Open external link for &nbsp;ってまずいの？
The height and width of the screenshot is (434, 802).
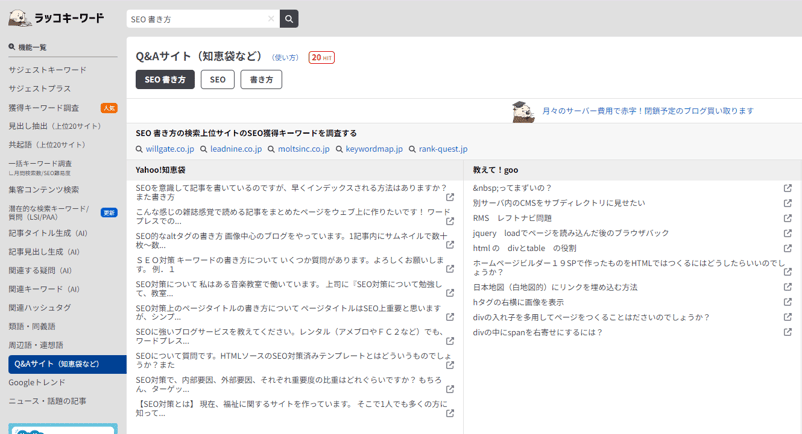pos(788,188)
